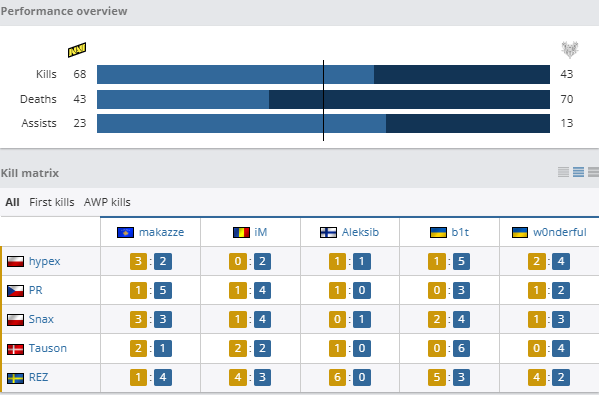Click the Kill matrix heading
The height and width of the screenshot is (395, 599).
[x=30, y=173]
